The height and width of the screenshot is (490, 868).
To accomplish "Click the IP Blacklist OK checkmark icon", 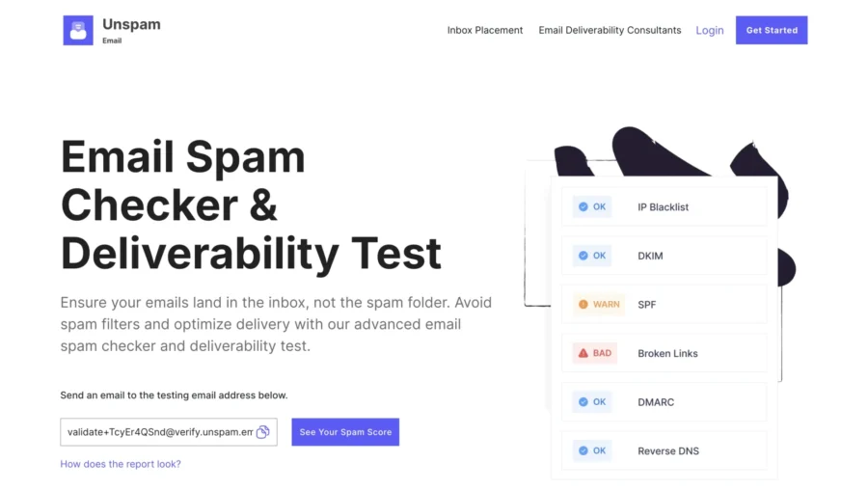I will pos(583,206).
